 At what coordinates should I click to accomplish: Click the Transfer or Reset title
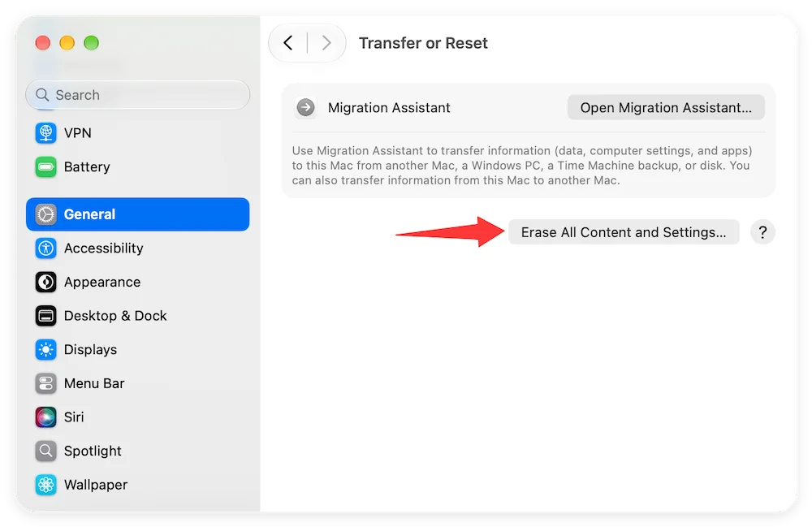click(423, 43)
